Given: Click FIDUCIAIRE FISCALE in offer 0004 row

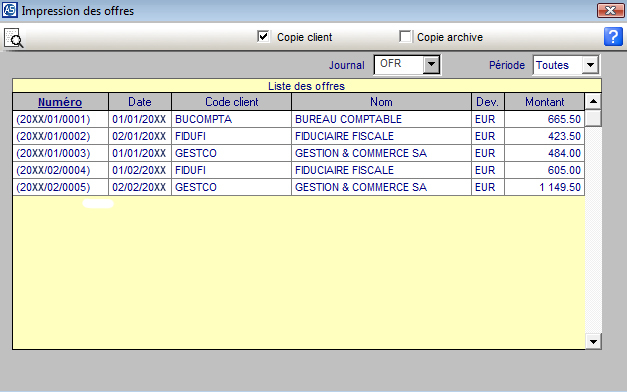Looking at the screenshot, I should [x=344, y=170].
